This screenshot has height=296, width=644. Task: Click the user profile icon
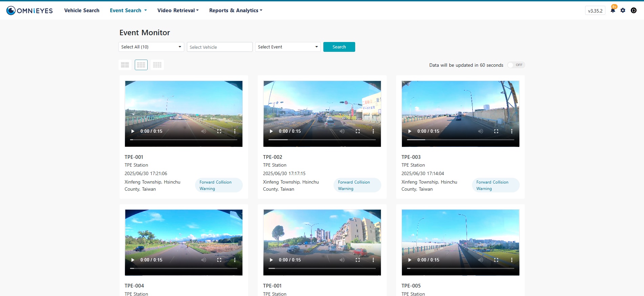[634, 10]
